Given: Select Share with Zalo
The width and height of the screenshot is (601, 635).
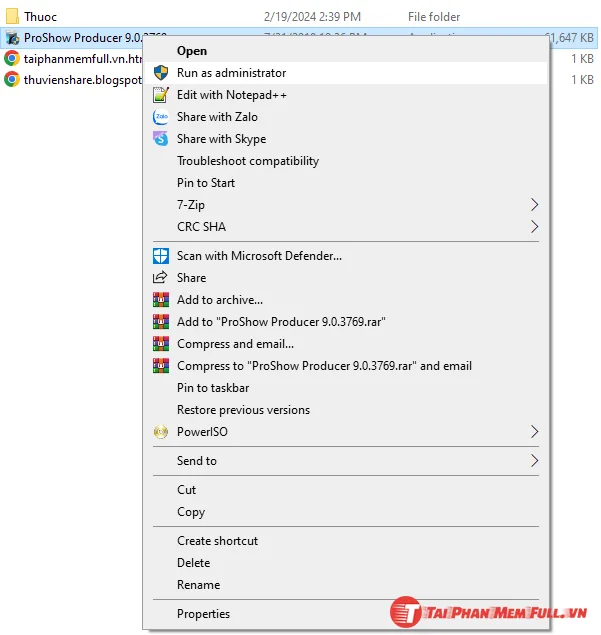Looking at the screenshot, I should click(345, 117).
